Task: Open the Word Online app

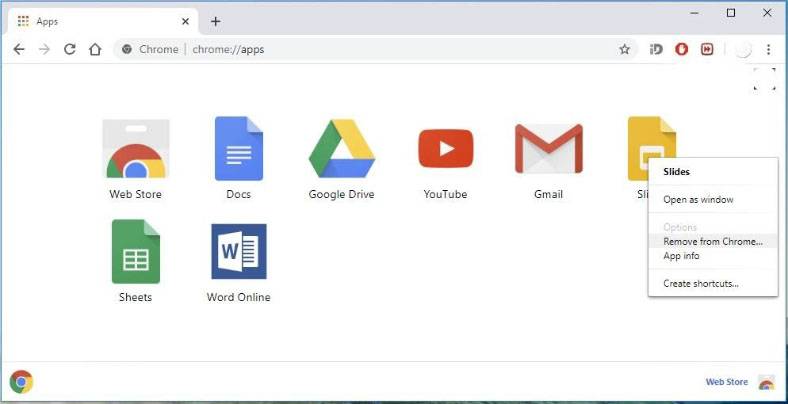Action: [x=239, y=251]
